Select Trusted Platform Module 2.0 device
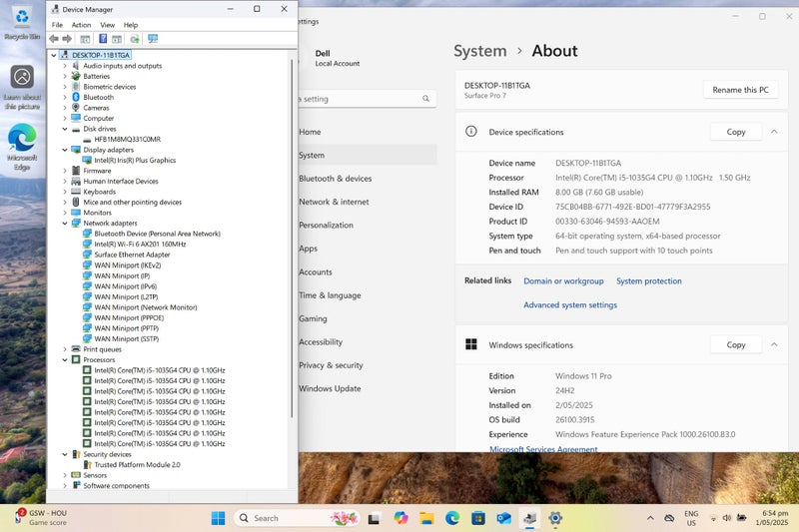The image size is (799, 532). pos(137,465)
